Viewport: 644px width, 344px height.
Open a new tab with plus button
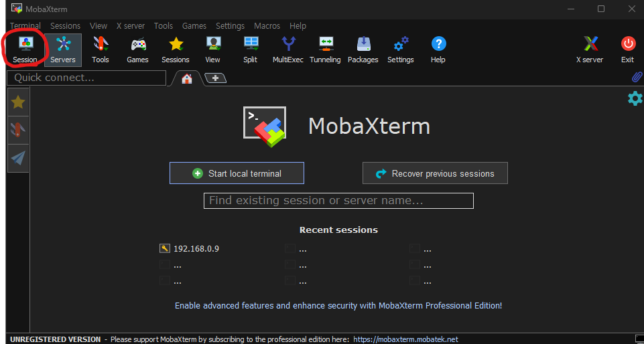[216, 78]
